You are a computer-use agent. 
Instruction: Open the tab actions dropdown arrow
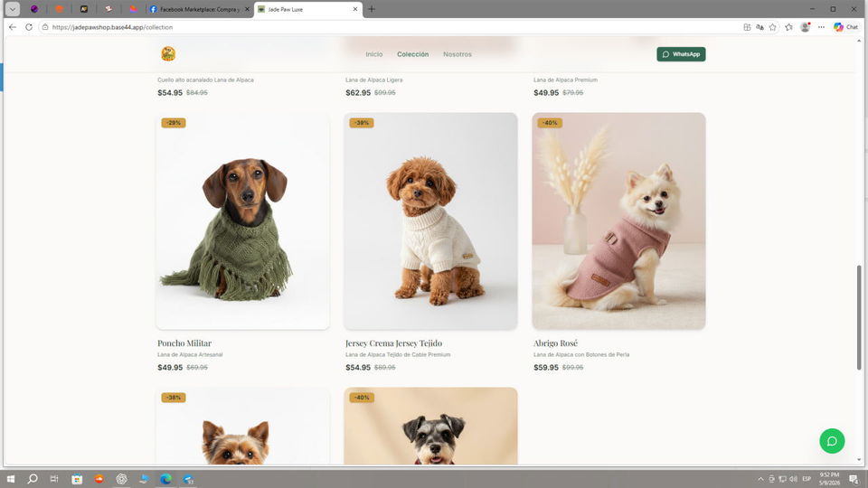pyautogui.click(x=12, y=9)
